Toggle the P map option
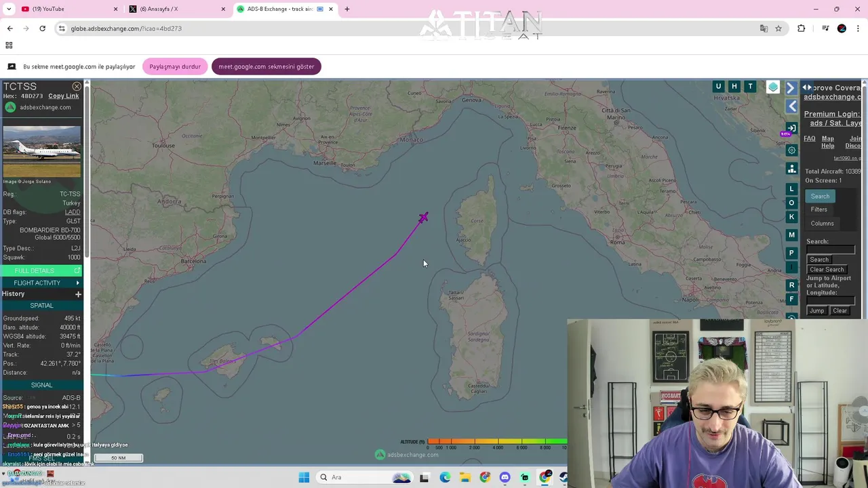This screenshot has height=488, width=868. click(791, 253)
